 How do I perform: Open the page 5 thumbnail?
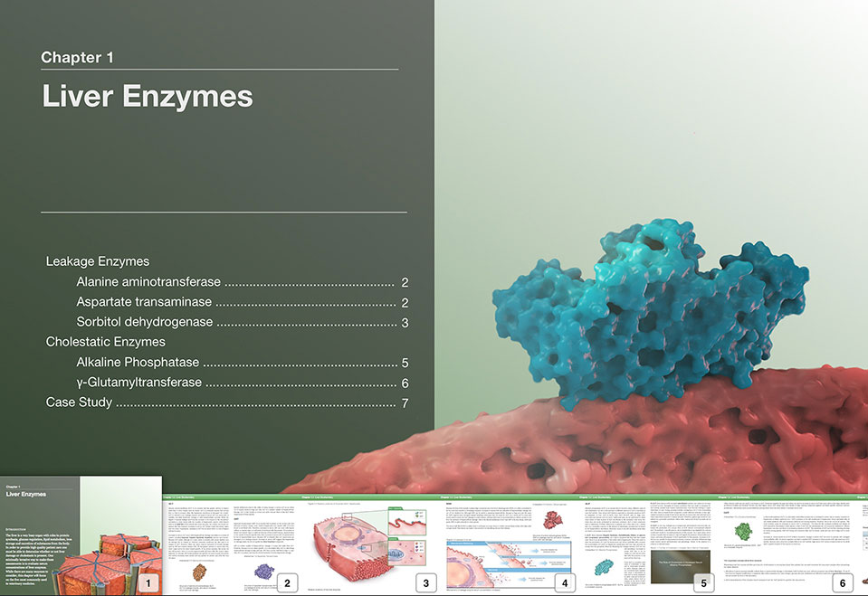point(650,543)
